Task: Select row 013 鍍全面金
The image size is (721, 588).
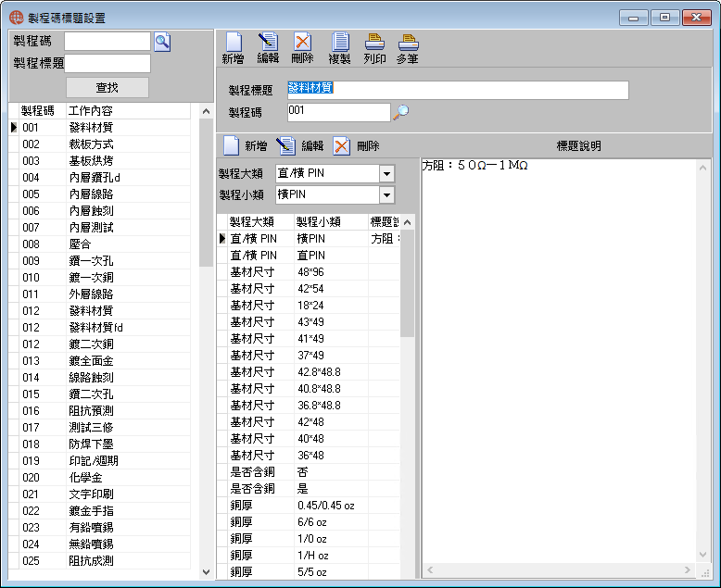Action: (99, 360)
